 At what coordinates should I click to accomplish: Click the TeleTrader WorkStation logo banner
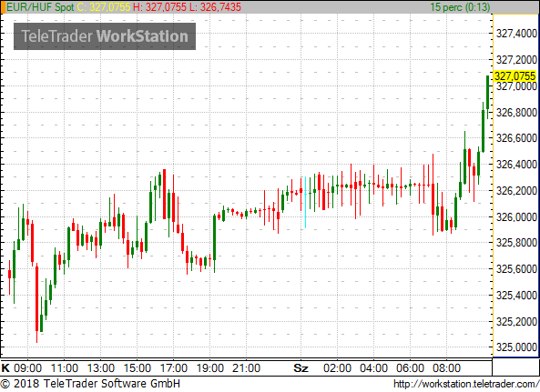tap(105, 36)
